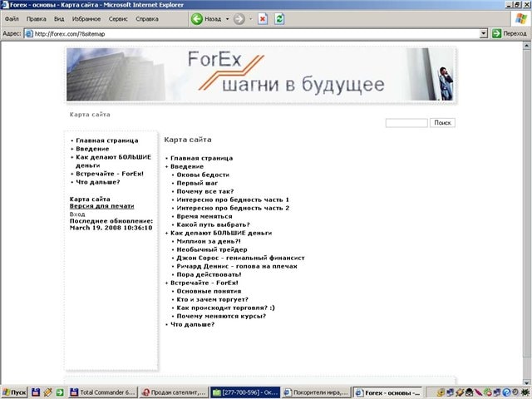The height and width of the screenshot is (399, 532).
Task: Open the Start (Пуск) menu
Action: [x=15, y=392]
